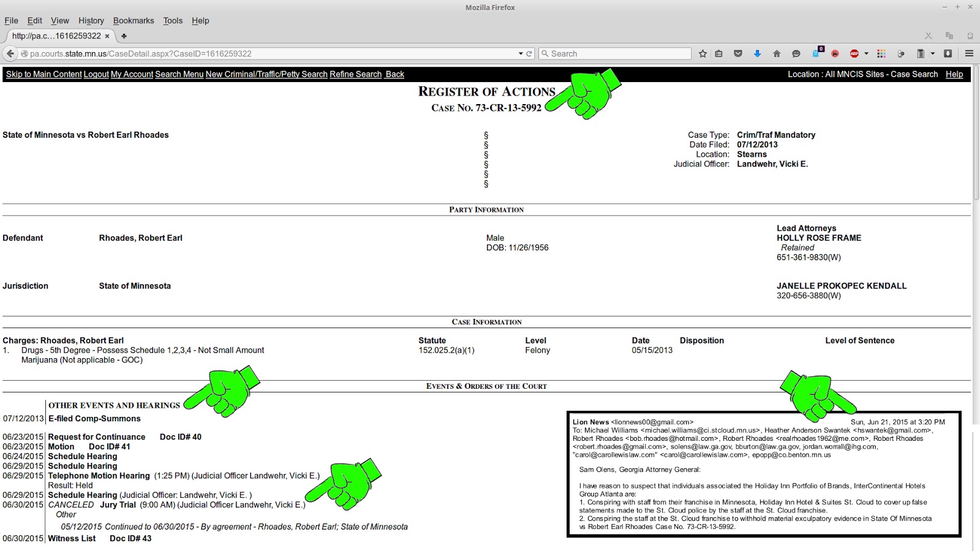The height and width of the screenshot is (551, 980).
Task: Click Judicial Officer Landwehr, Vicki E.
Action: coord(772,164)
